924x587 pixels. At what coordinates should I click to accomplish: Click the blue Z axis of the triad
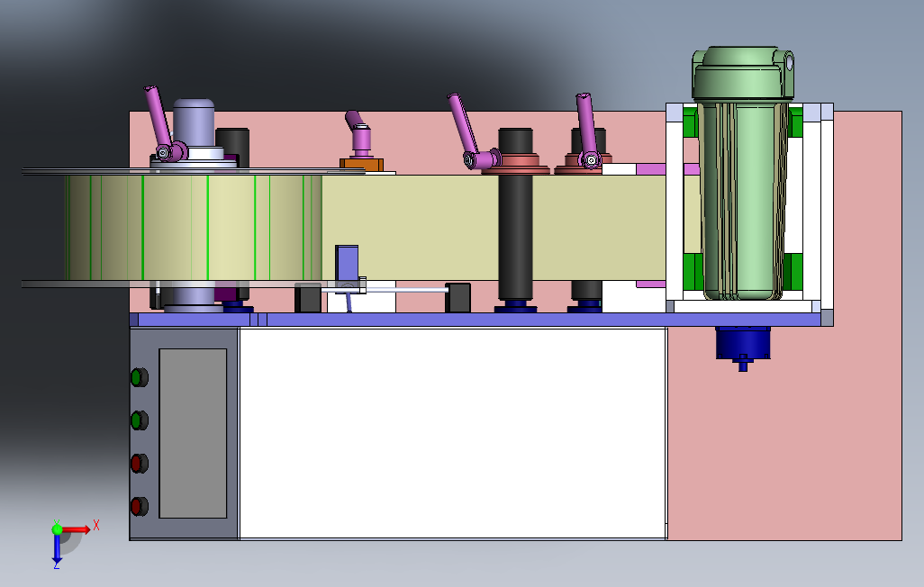click(57, 549)
